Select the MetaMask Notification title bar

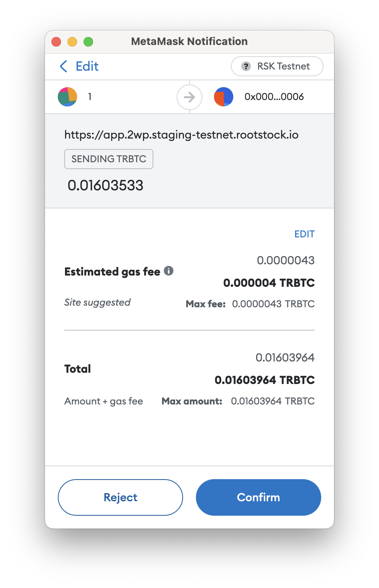pyautogui.click(x=189, y=41)
